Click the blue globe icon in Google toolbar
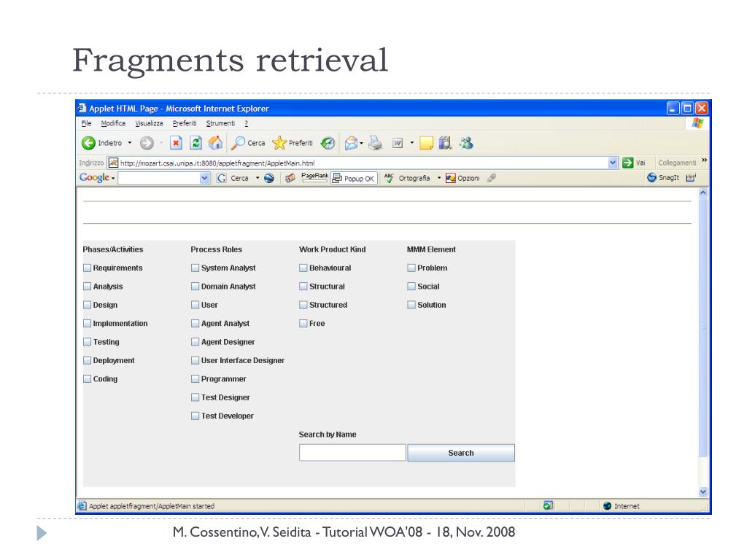 click(269, 178)
